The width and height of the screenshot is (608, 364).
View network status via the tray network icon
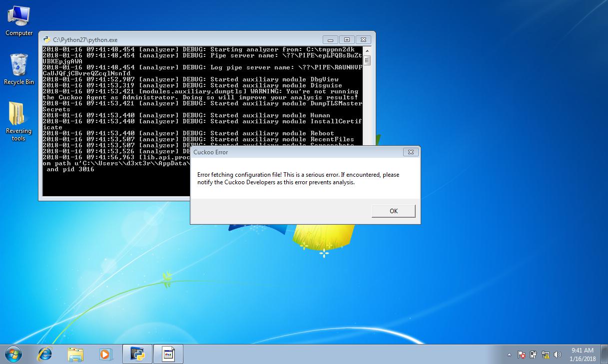(545, 355)
